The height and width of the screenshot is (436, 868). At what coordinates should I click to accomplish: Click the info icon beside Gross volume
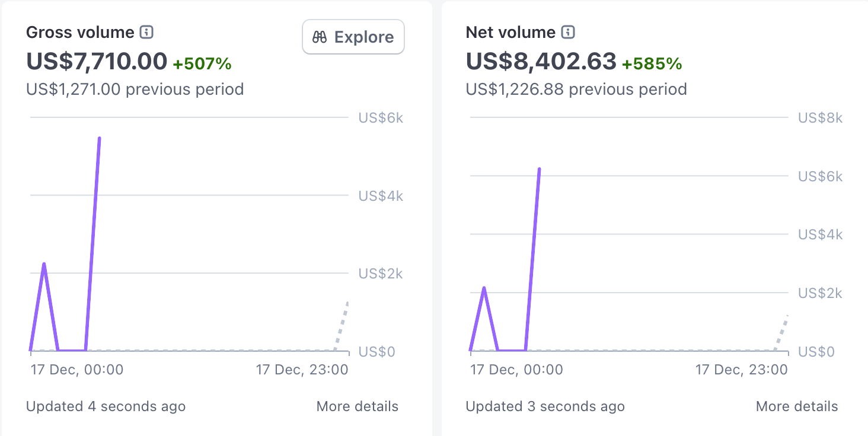[146, 32]
